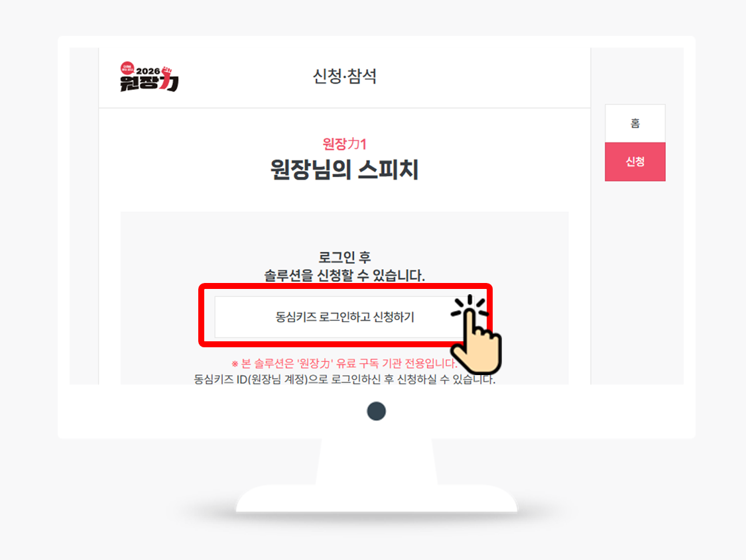Click the pink 원장力1 label
The width and height of the screenshot is (746, 560).
click(x=344, y=144)
